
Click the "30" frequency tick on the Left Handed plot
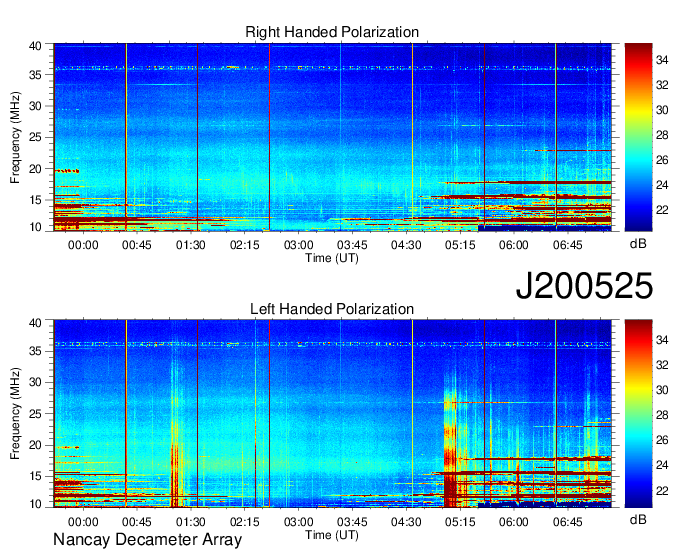click(x=35, y=382)
